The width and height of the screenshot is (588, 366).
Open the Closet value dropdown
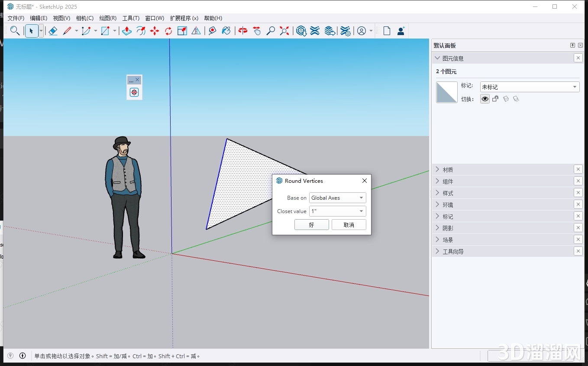[337, 211]
